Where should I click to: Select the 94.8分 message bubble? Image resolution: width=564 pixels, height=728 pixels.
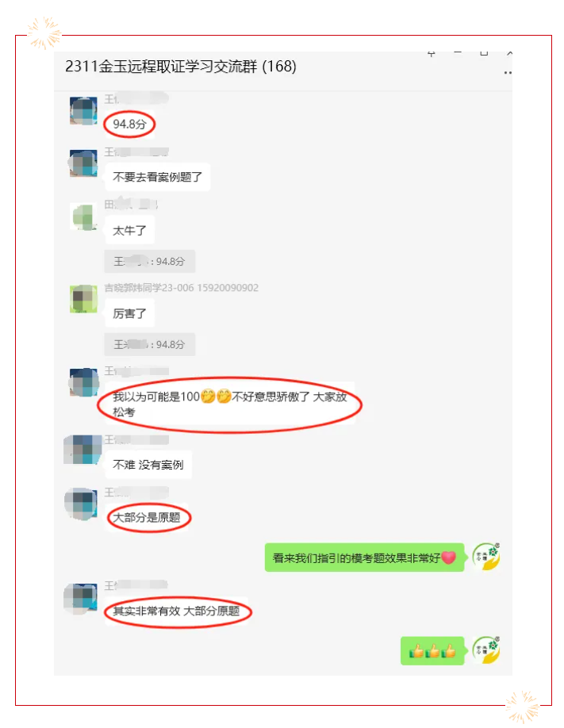(129, 125)
